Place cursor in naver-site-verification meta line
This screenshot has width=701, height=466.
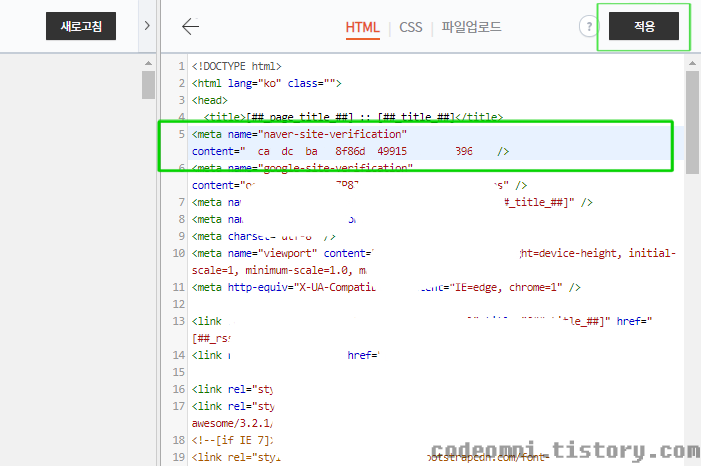299,134
